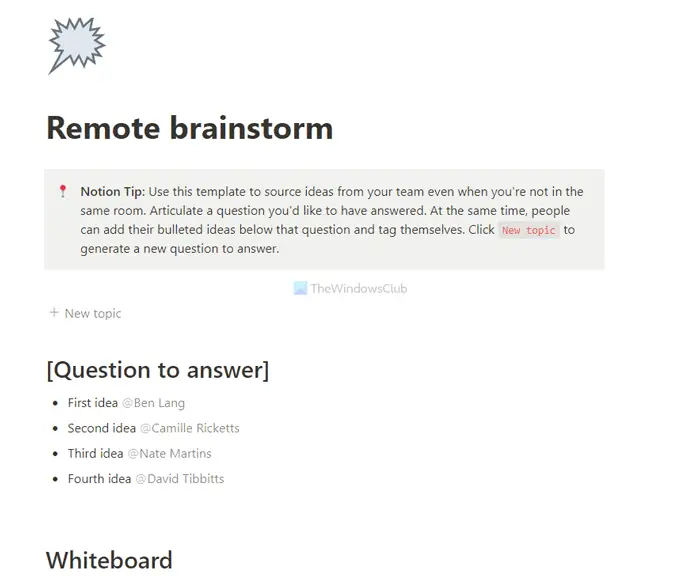Click the red pushpin callout icon
Viewport: 700px width, 576px height.
pos(63,192)
